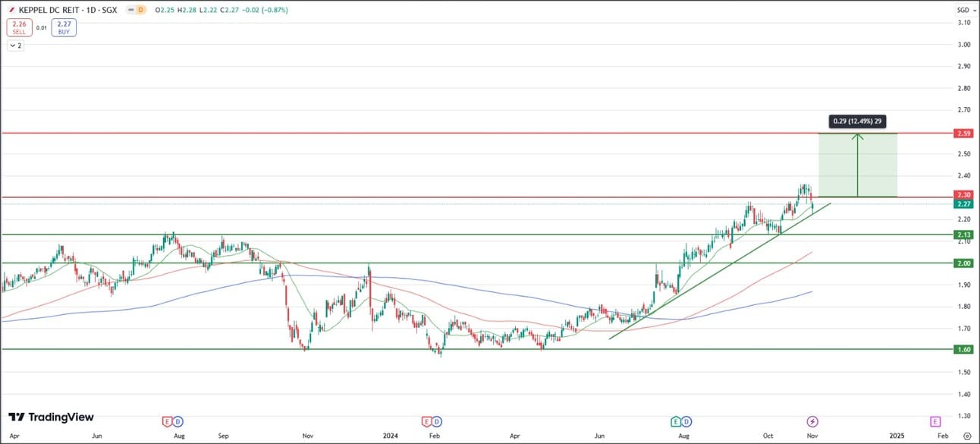This screenshot has width=980, height=444.
Task: Open chart settings gear icon at bottom right
Action: click(x=966, y=436)
